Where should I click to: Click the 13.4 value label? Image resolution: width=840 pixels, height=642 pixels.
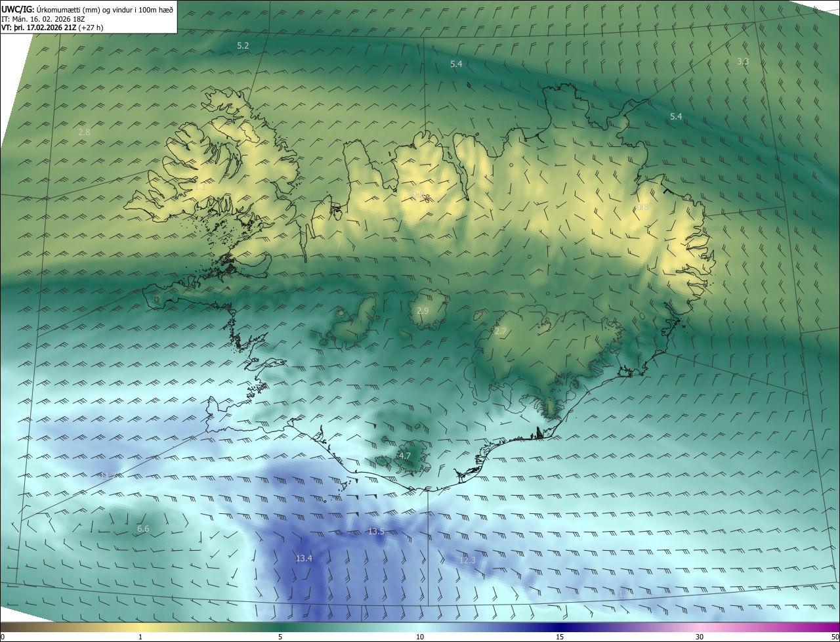[304, 558]
